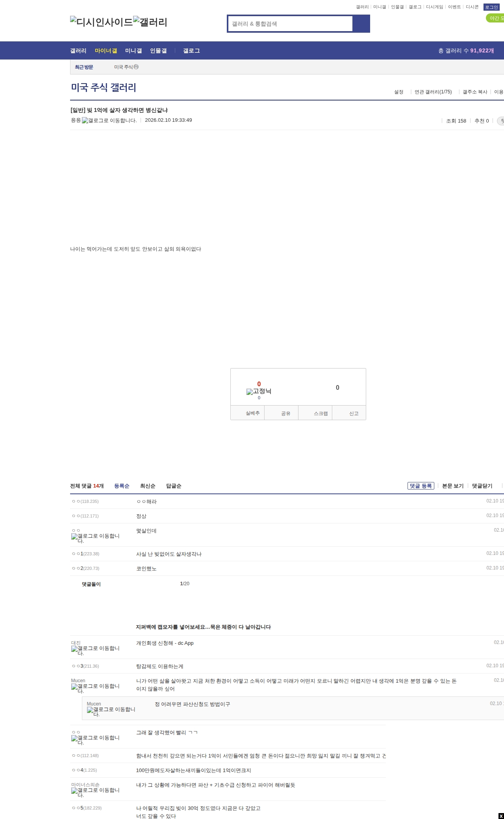Click commenter ㅇㅇ2(220.73)
Screen dimensions: 504x819
[85, 568]
